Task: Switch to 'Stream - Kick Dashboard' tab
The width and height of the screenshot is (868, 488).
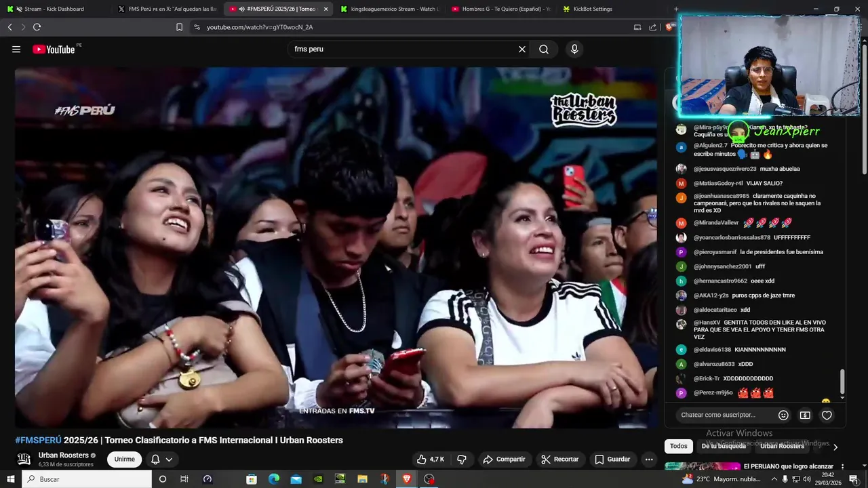Action: click(x=54, y=9)
